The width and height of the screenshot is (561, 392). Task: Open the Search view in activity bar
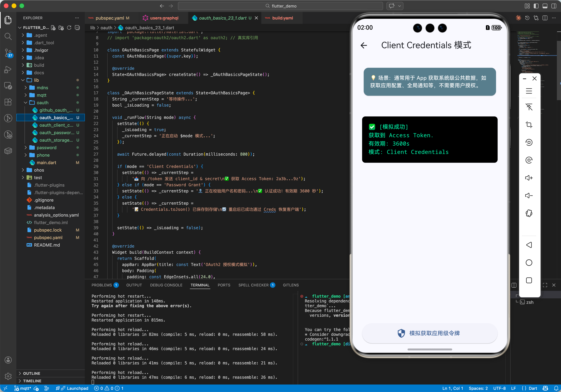8,36
